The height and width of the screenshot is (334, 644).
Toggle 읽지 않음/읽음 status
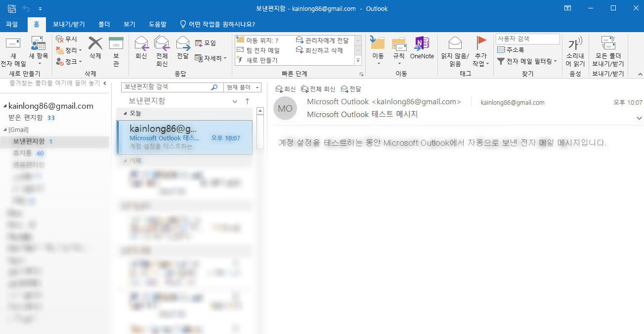[455, 51]
